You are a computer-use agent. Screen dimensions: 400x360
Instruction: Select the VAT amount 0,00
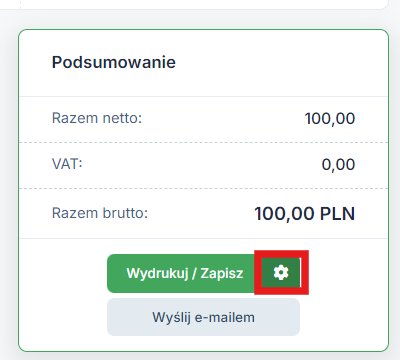(338, 165)
